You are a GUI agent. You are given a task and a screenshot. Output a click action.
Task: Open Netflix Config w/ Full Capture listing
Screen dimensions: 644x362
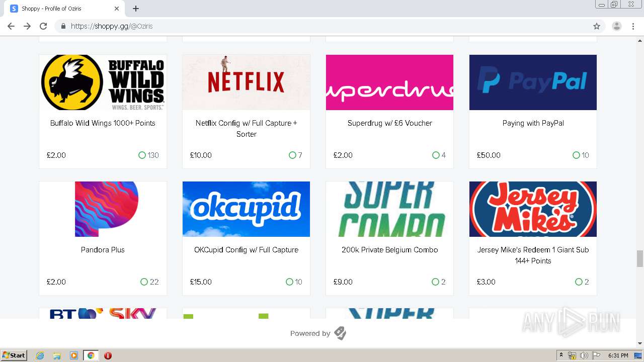click(x=246, y=129)
